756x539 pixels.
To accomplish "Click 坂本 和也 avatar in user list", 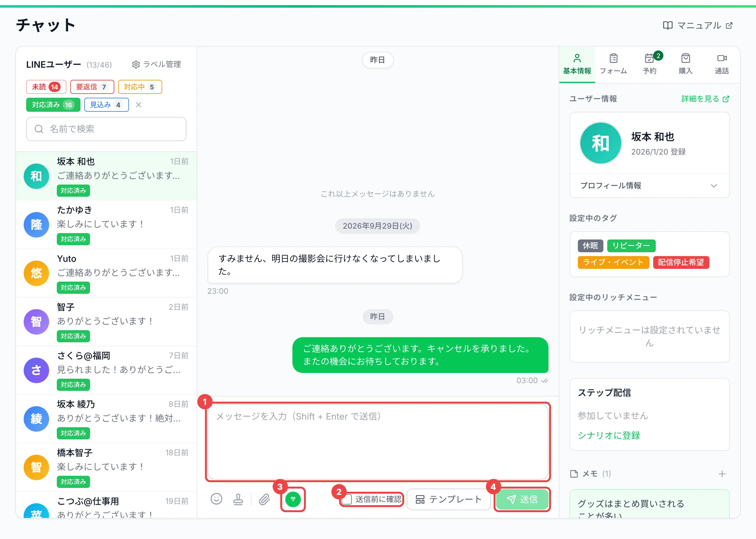I will (x=36, y=176).
